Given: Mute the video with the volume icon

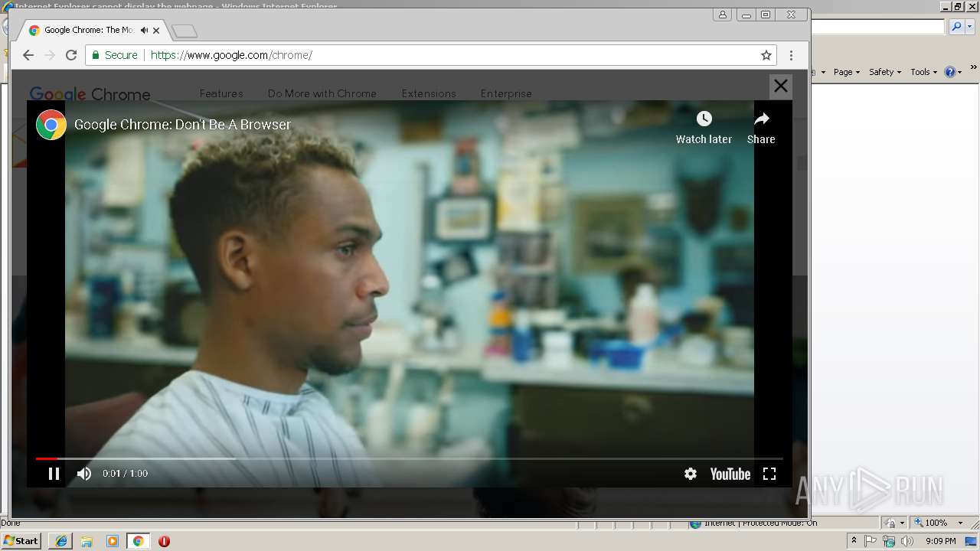Looking at the screenshot, I should [x=84, y=474].
